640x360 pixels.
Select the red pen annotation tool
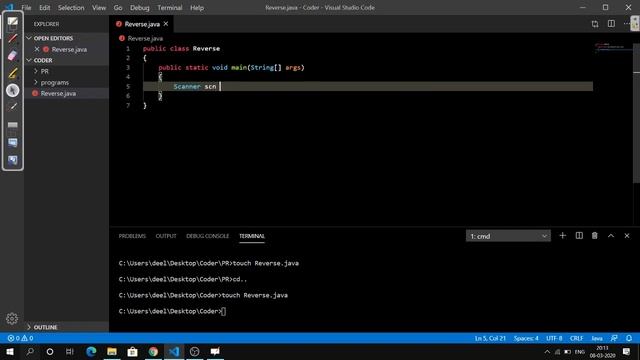(x=13, y=39)
